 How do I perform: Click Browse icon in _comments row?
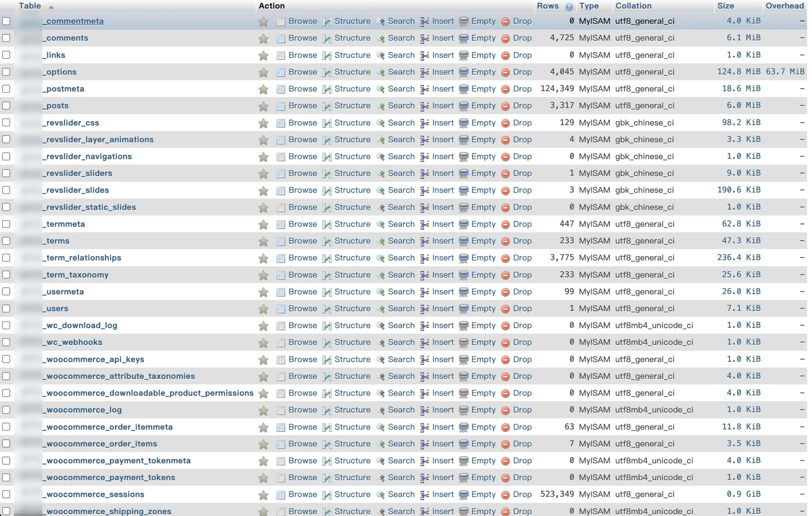[281, 38]
